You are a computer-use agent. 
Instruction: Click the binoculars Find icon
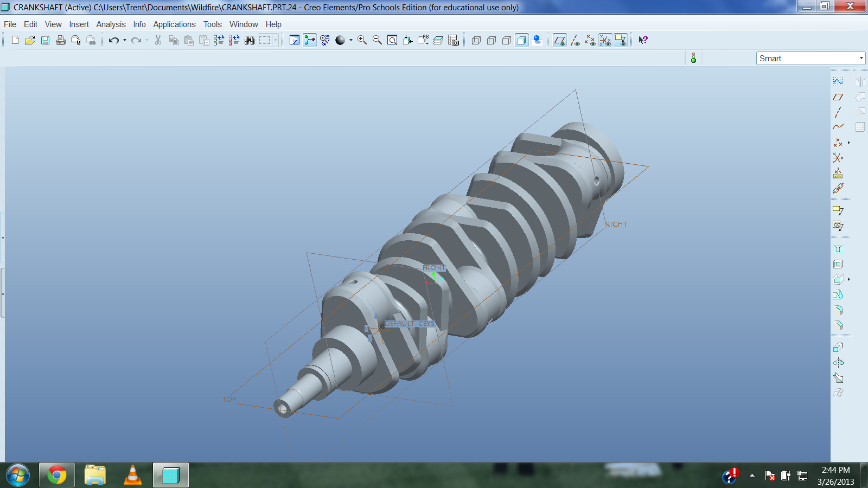[250, 40]
